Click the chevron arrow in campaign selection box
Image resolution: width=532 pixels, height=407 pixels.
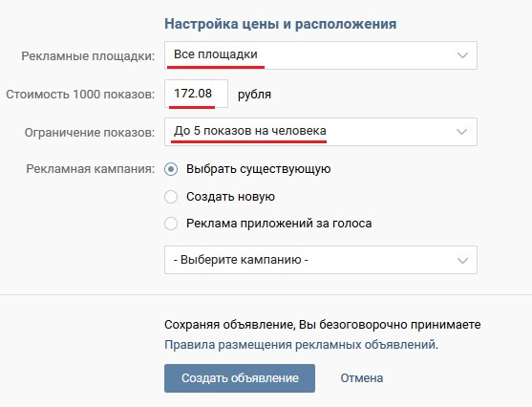pyautogui.click(x=462, y=261)
